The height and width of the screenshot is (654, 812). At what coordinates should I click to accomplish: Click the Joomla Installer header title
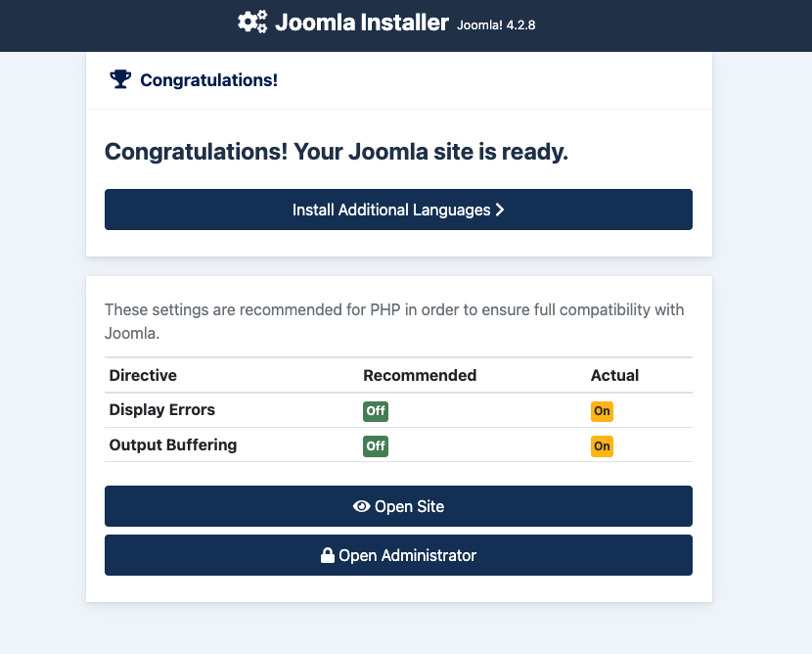pyautogui.click(x=361, y=23)
